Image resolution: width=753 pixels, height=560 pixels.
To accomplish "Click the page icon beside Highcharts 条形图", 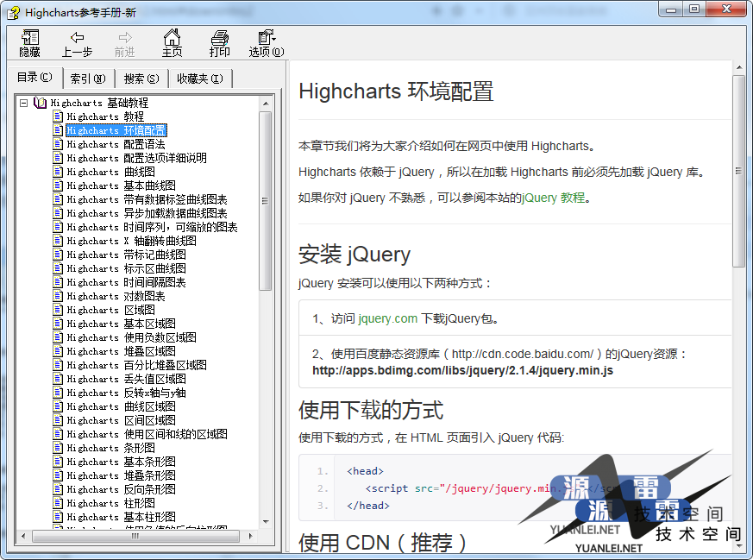I will [x=58, y=448].
